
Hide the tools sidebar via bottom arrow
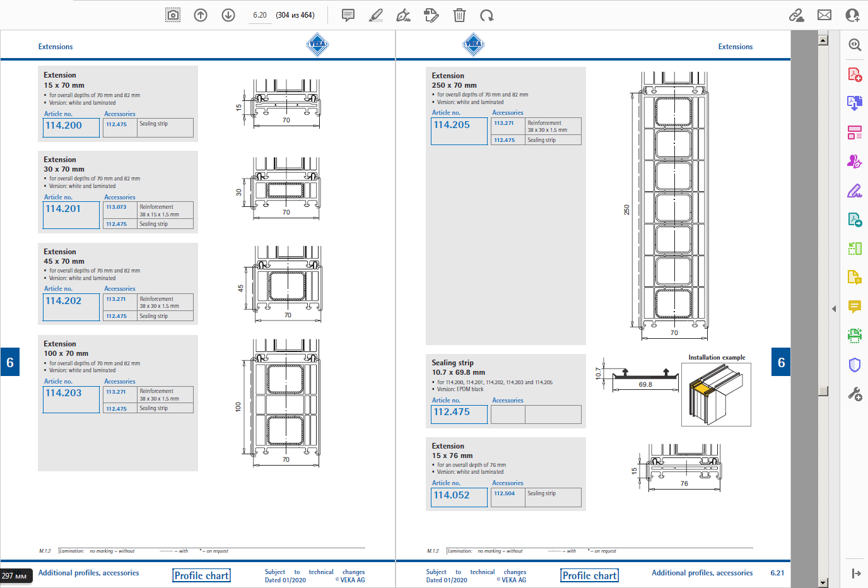855,573
